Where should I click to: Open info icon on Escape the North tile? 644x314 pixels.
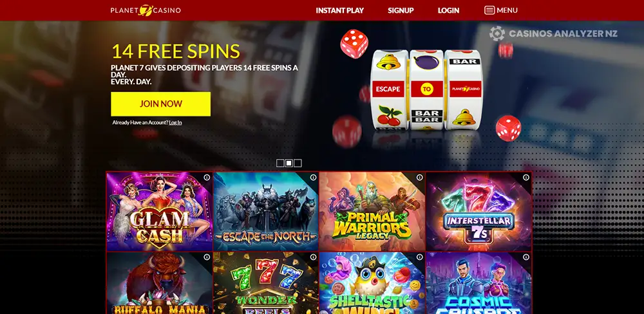(314, 178)
